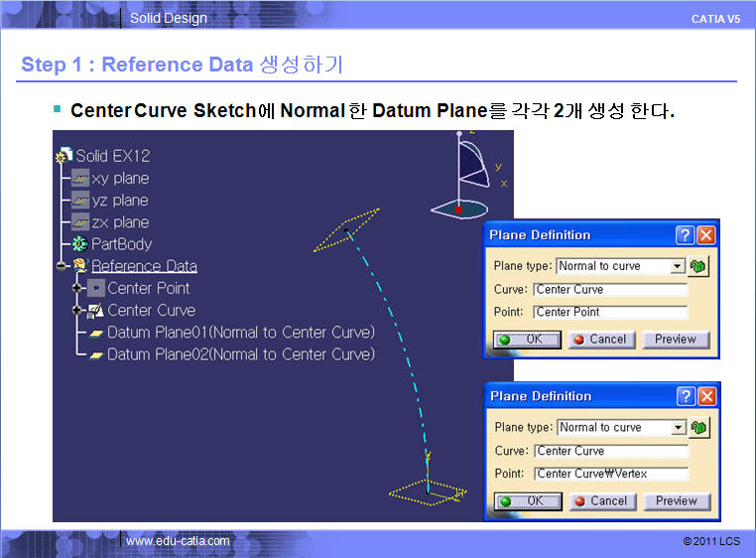
Task: Click the green lock icon in upper dialog
Action: tap(699, 266)
